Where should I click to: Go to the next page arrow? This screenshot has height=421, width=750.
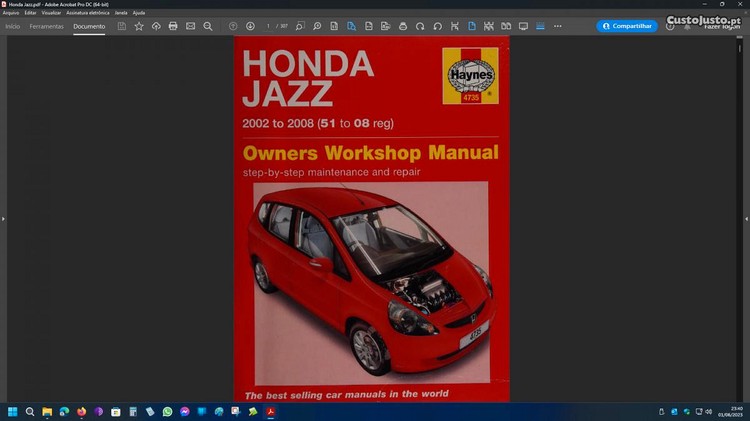click(x=250, y=26)
